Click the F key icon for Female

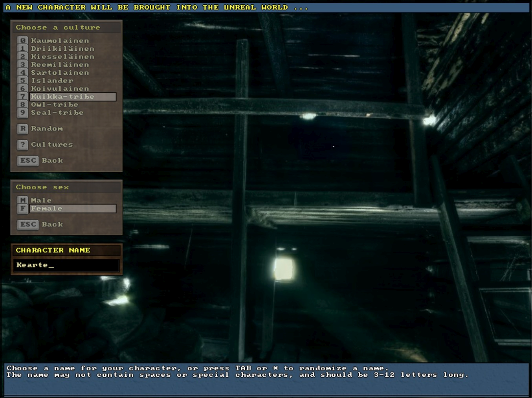pos(22,209)
